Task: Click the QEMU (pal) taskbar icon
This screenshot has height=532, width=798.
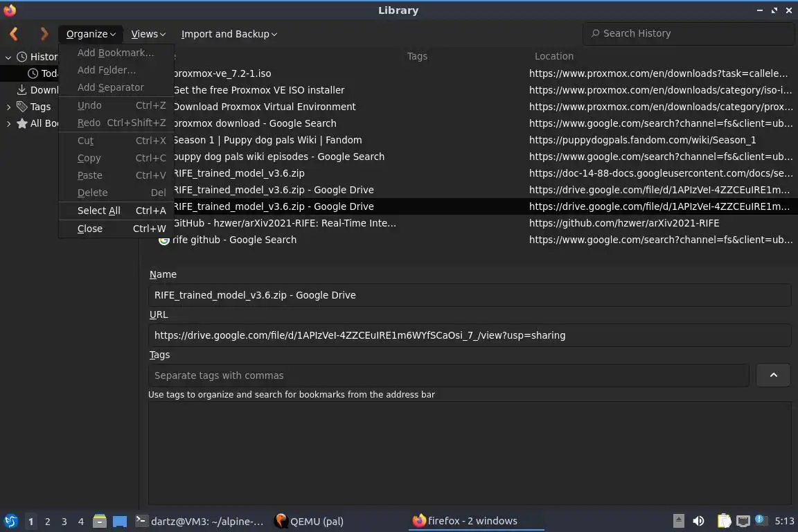Action: click(281, 521)
